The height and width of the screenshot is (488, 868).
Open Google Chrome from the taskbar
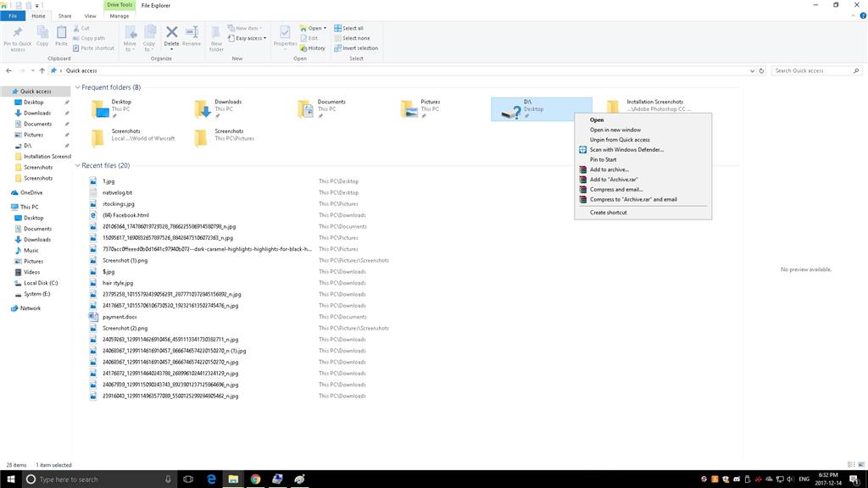255,480
